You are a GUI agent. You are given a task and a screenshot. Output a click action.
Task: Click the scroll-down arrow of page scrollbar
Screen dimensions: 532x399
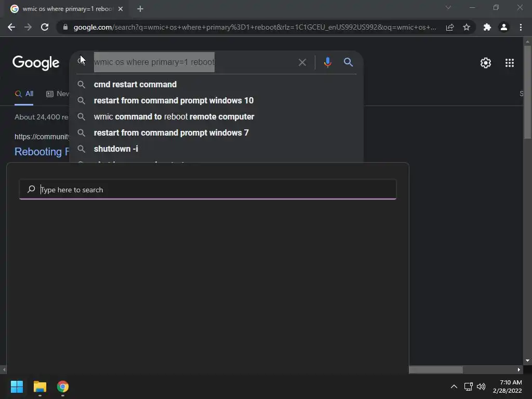(527, 361)
